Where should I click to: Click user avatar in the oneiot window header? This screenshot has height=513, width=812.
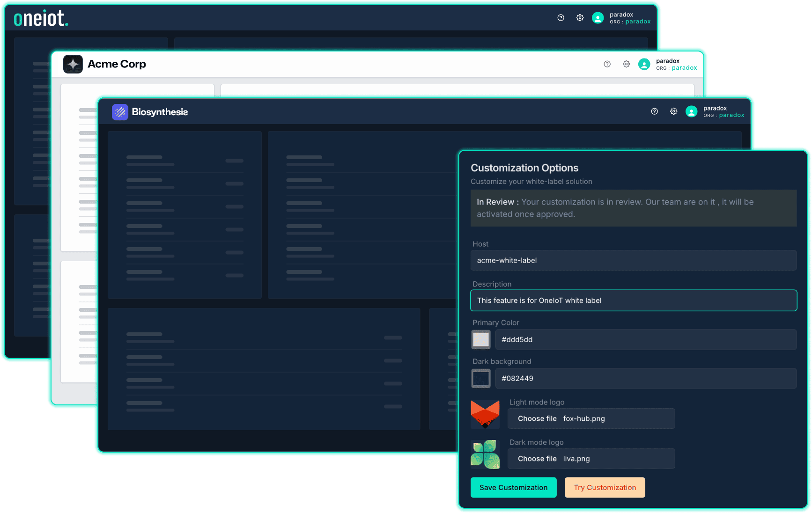coord(598,18)
